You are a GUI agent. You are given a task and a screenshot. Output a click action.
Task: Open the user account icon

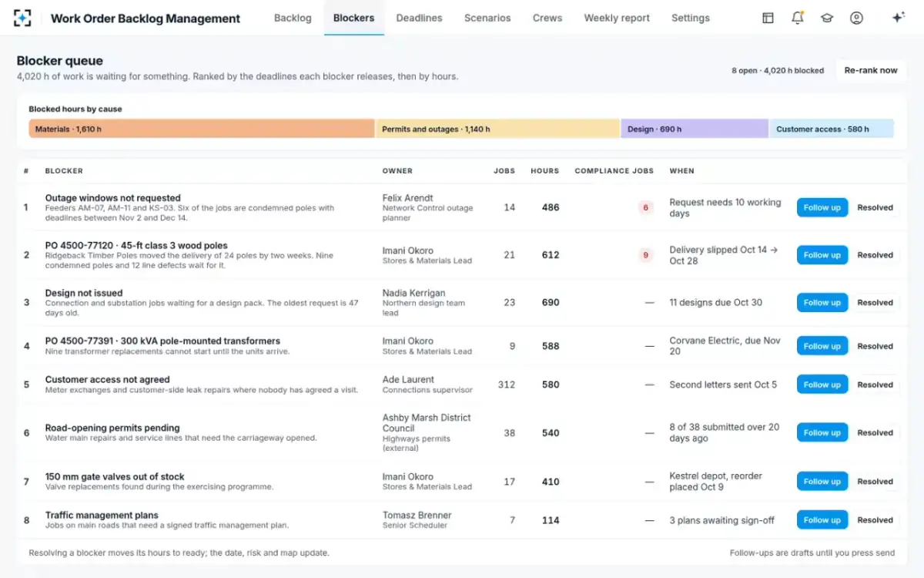point(856,18)
